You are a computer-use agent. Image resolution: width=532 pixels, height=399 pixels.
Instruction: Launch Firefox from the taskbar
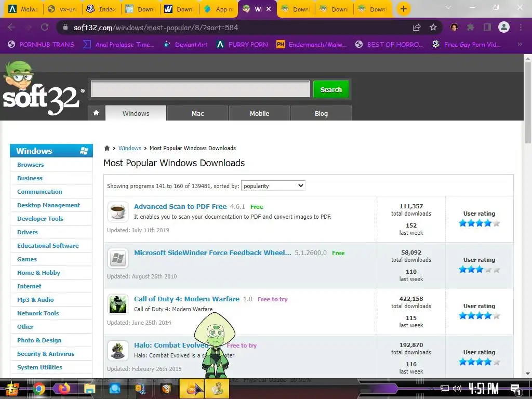(64, 389)
